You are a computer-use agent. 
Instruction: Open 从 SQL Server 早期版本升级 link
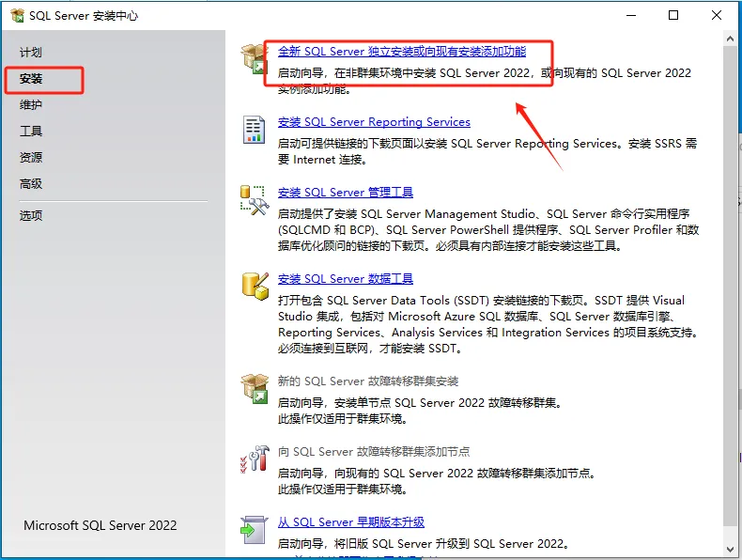pyautogui.click(x=351, y=522)
